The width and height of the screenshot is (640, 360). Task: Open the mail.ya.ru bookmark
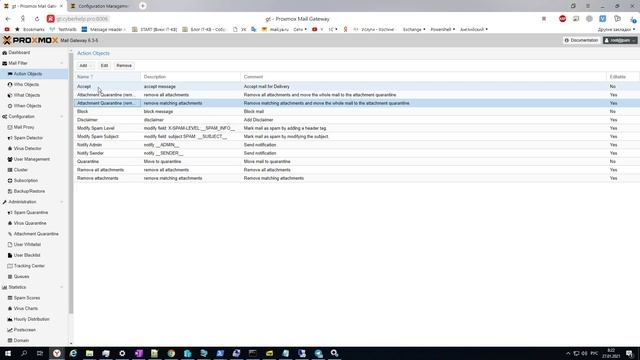point(275,29)
